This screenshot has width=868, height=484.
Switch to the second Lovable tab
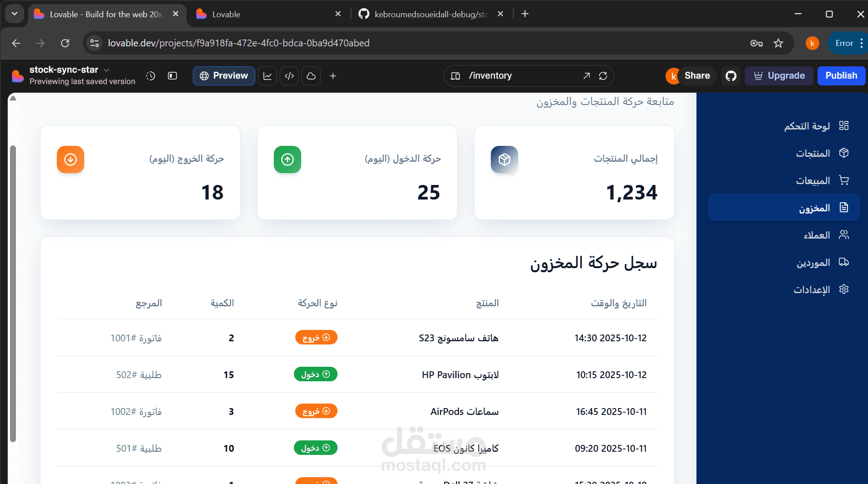click(x=268, y=15)
